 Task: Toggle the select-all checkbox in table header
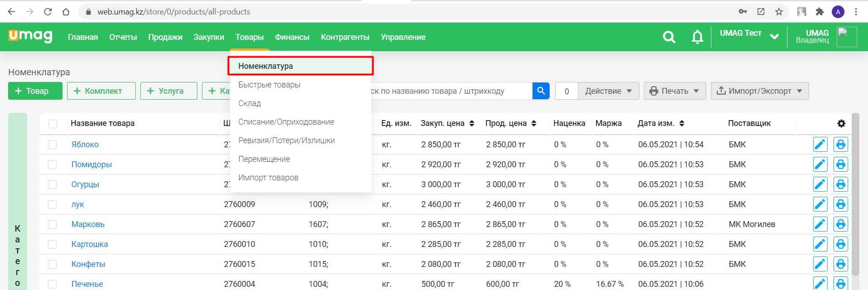click(x=53, y=124)
